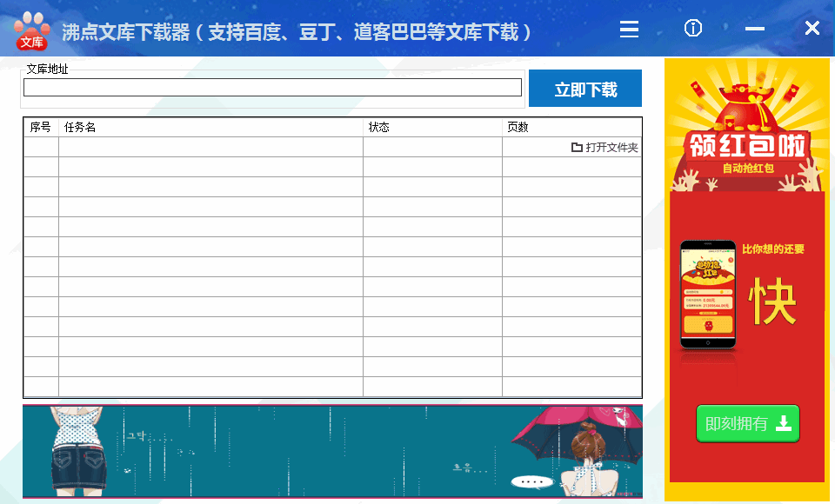Click the teal umbrella girl banner
The height and width of the screenshot is (504, 835).
click(x=332, y=452)
